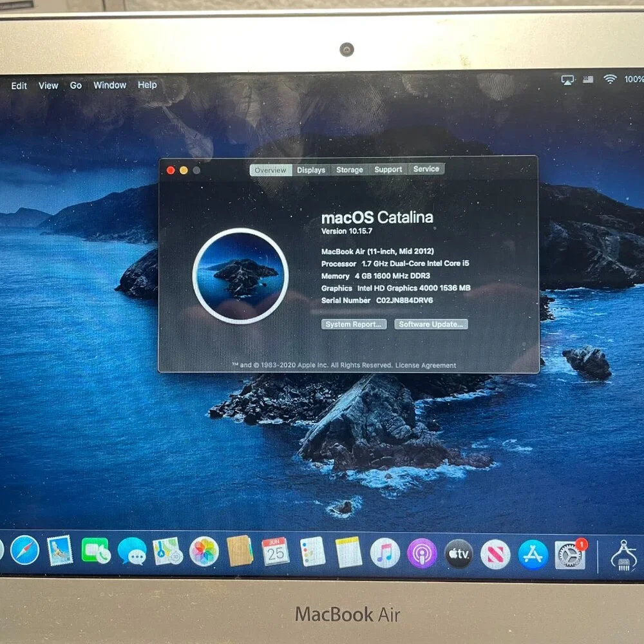Open the App Store in Dock
644x644 pixels.
(x=533, y=555)
